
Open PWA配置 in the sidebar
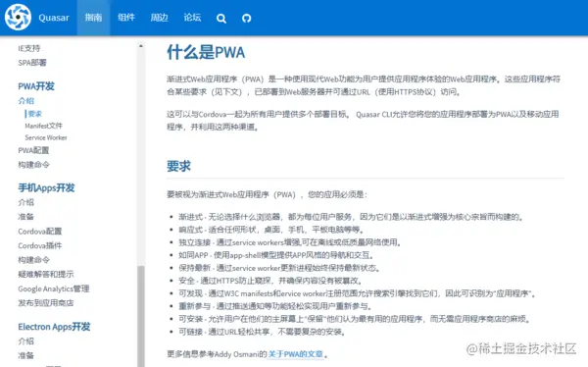tap(33, 150)
